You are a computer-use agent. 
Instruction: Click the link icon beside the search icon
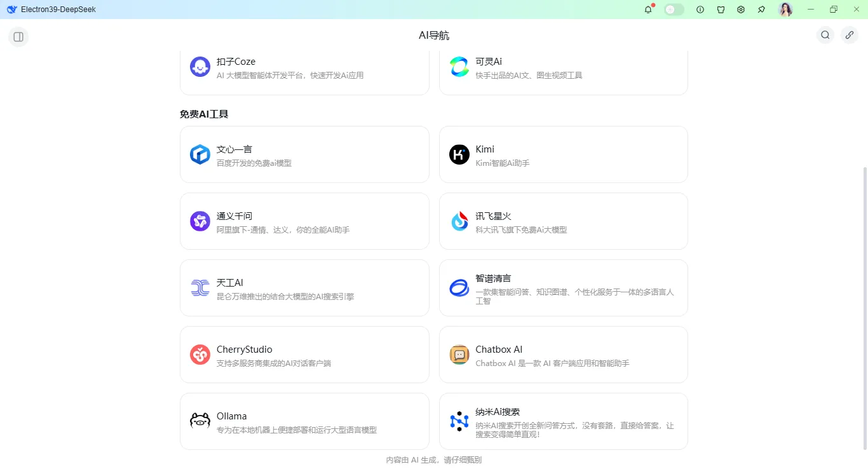click(850, 35)
